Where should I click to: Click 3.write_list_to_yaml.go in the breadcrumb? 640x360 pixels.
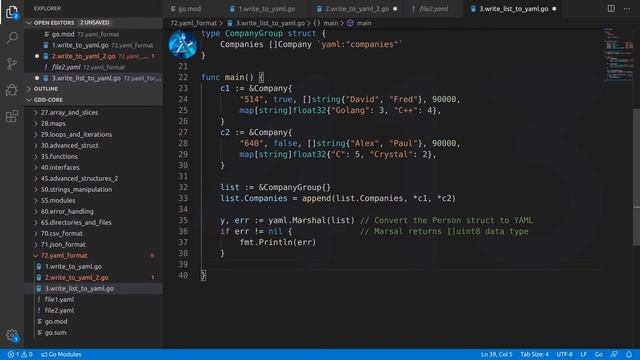pyautogui.click(x=270, y=23)
